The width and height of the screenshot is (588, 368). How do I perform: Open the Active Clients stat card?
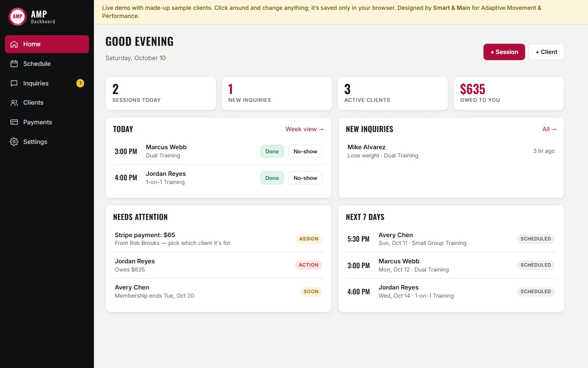coord(393,94)
